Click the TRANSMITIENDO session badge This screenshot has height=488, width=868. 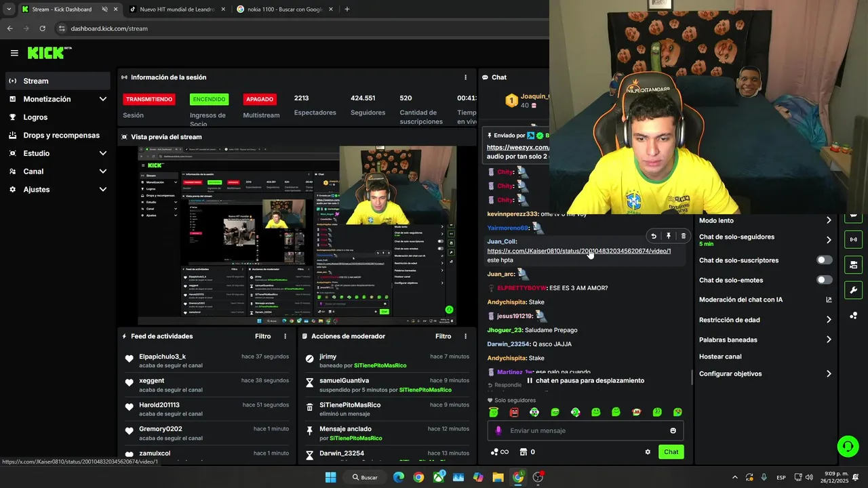coord(149,99)
